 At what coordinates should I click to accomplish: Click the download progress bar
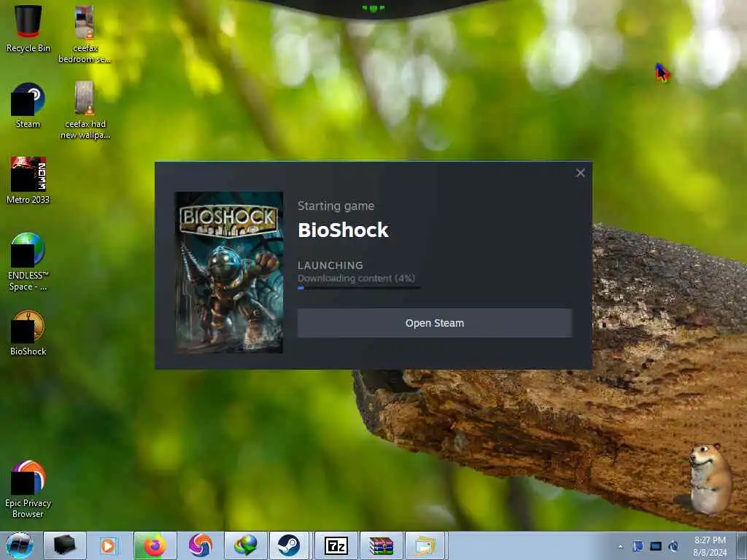[x=359, y=287]
